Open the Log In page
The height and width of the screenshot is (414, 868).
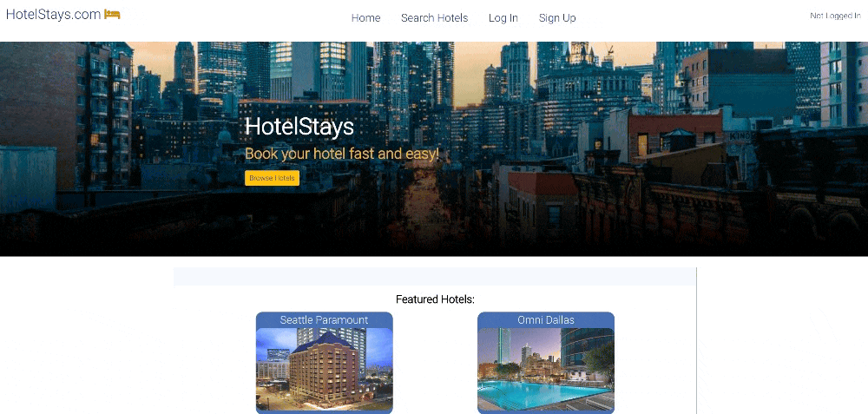click(503, 17)
